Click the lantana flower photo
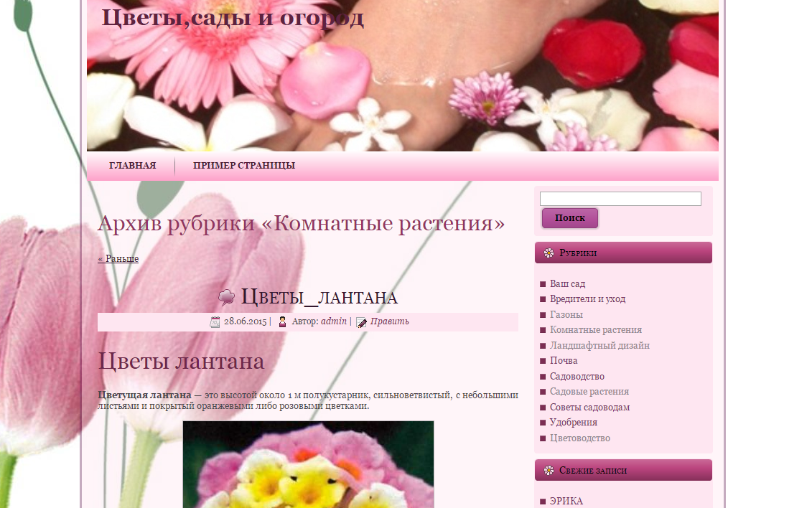Screen dimensions: 812x508 308,464
